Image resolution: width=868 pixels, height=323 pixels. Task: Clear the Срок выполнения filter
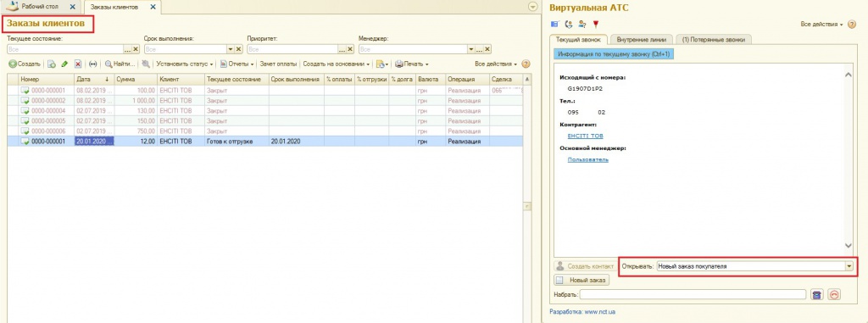point(238,50)
